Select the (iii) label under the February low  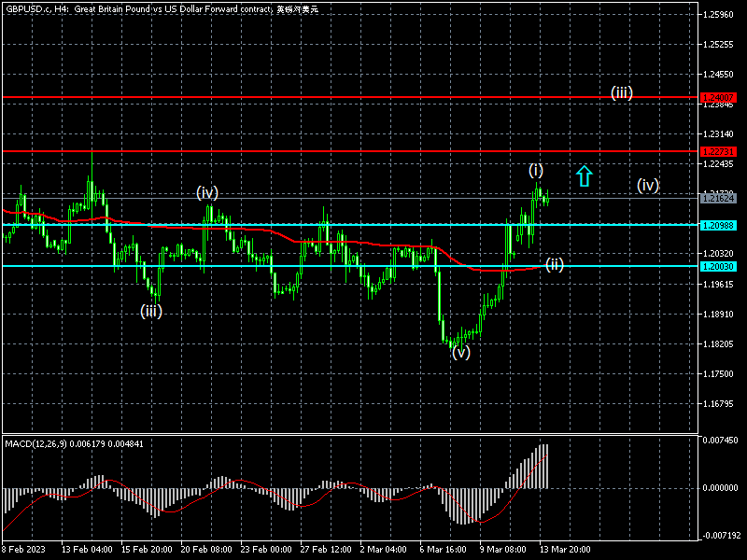(151, 311)
